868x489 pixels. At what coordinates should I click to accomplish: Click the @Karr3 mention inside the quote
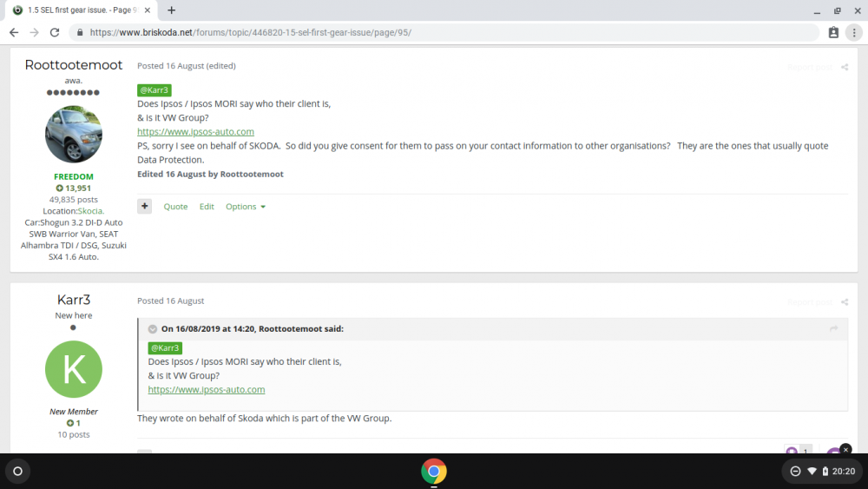[x=165, y=347]
